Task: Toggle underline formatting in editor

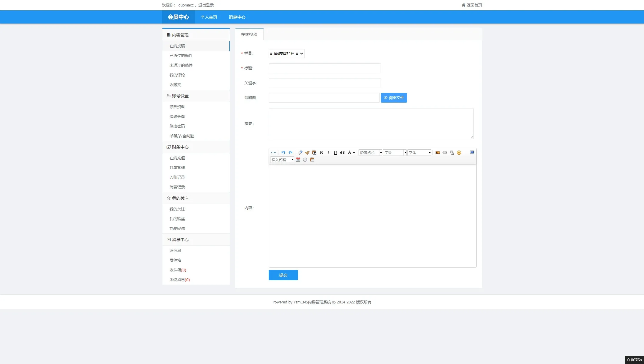Action: tap(335, 153)
